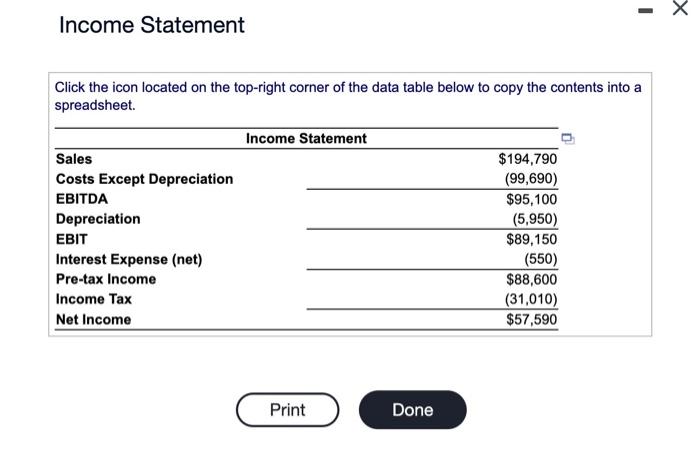This screenshot has height=453, width=700.
Task: Click the Interest Expense (net) label
Action: point(129,259)
